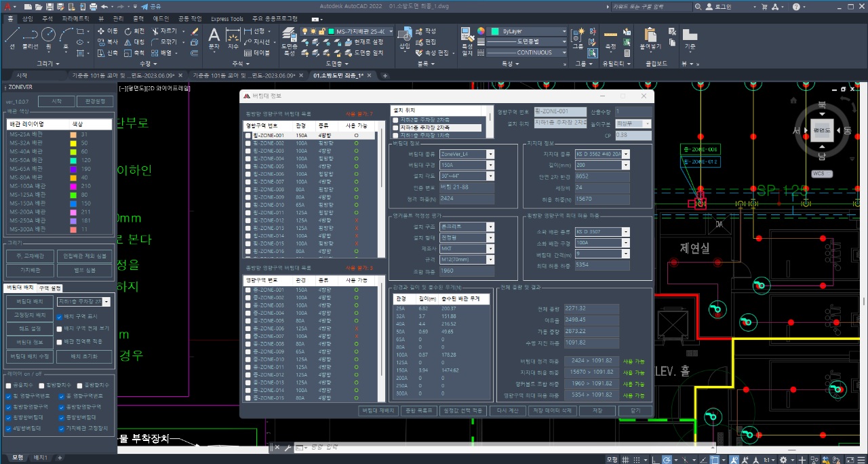Click the Save icon in quick access toolbar

pyautogui.click(x=49, y=6)
